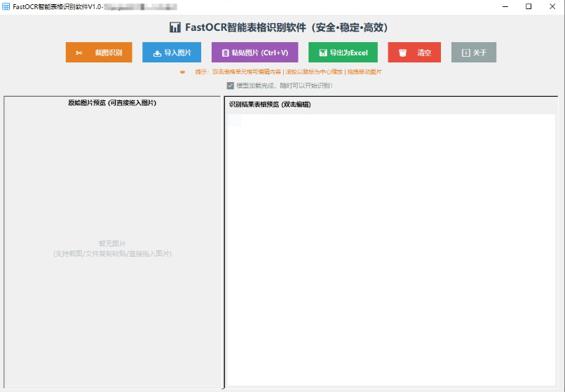Viewport: 565px width, 392px height.
Task: Click 支持截图/文件复制粘贴 hint text
Action: coord(112,254)
